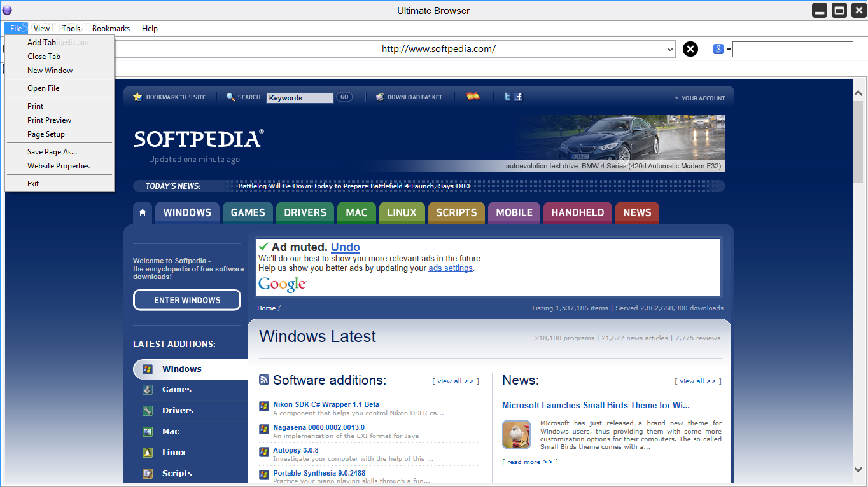
Task: Switch to the DRIVERS tab
Action: click(x=305, y=212)
